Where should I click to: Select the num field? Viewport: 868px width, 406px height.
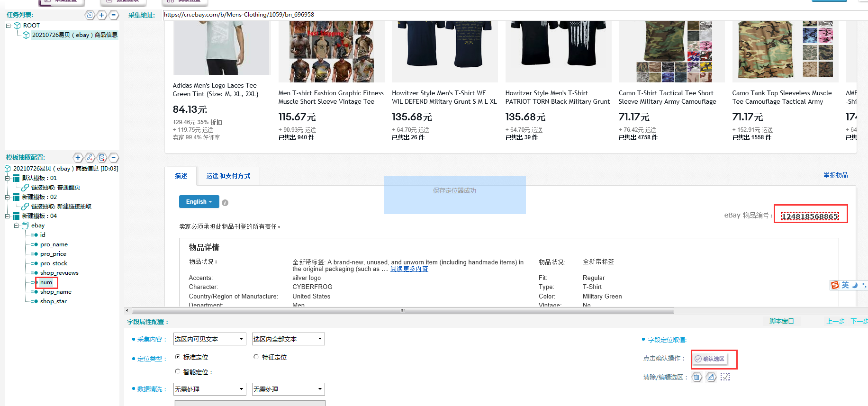point(46,282)
